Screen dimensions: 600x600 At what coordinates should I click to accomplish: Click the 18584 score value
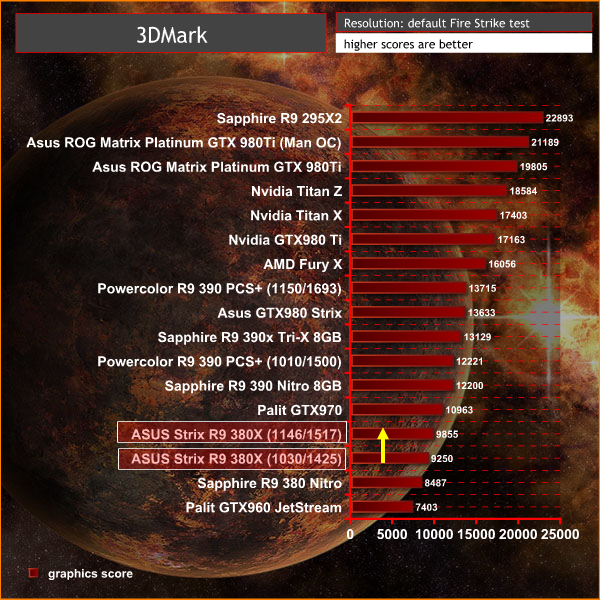523,191
